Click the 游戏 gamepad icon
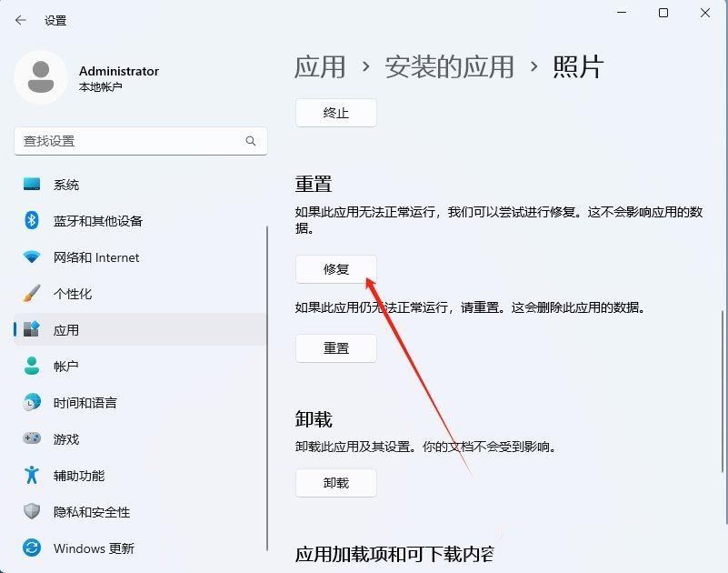 [32, 438]
